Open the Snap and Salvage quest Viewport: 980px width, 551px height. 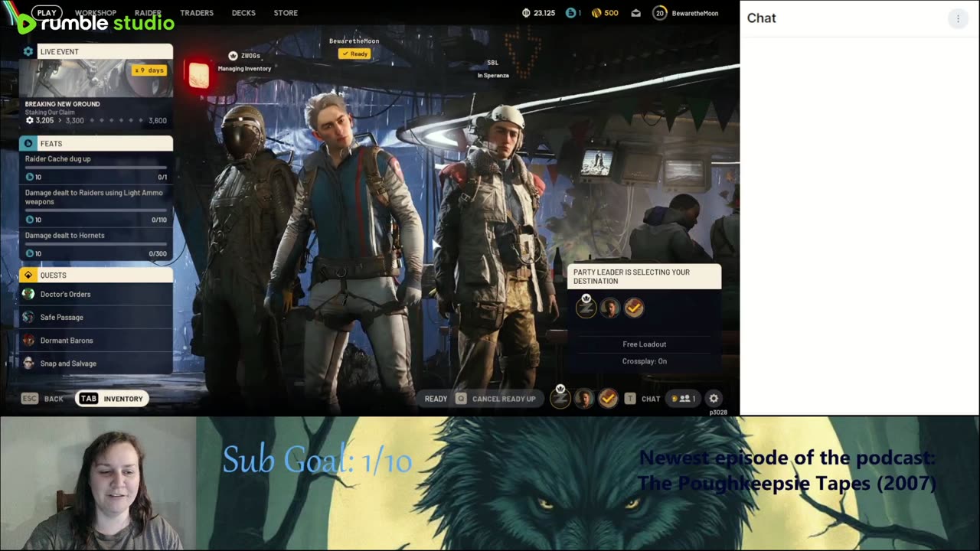pyautogui.click(x=96, y=363)
